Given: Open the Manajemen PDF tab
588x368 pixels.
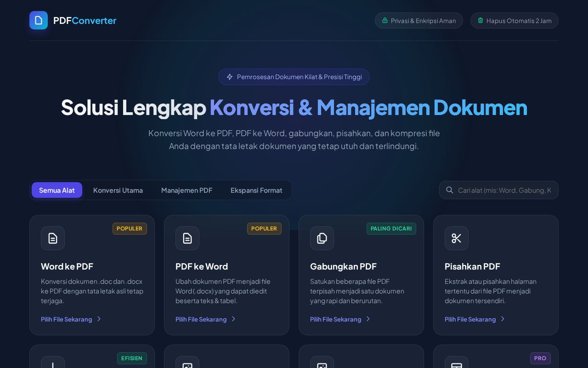Looking at the screenshot, I should [x=187, y=190].
